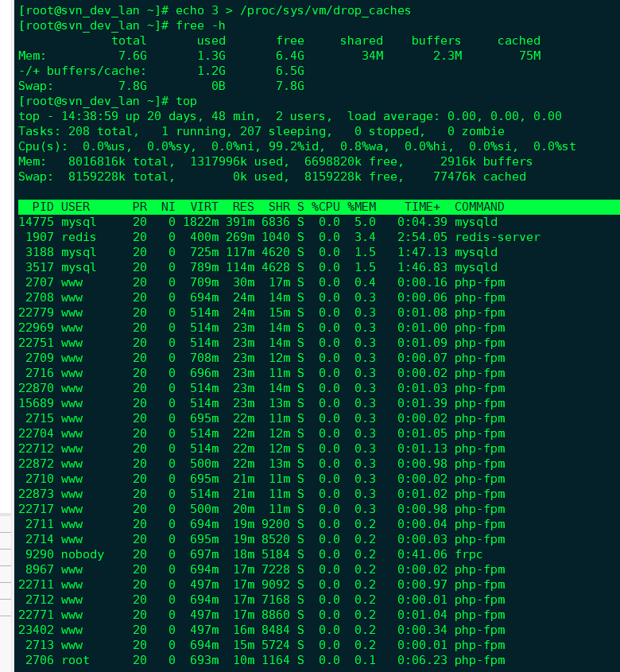Select SHR value 9200

pos(276,524)
